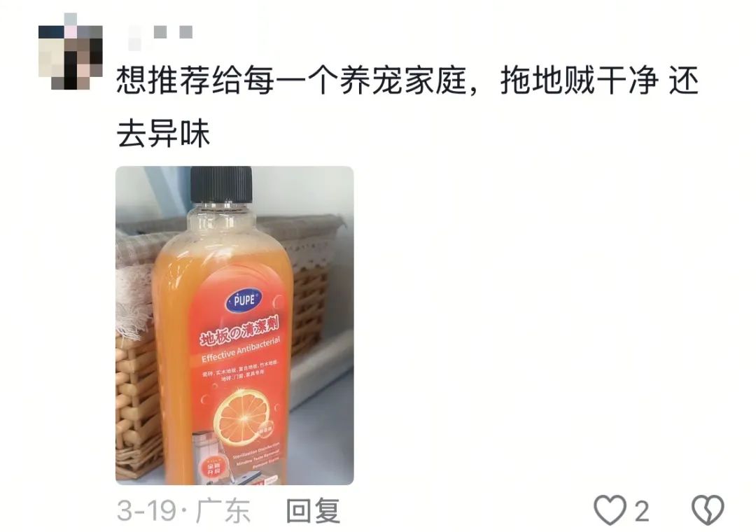Click the words 拖地贼干净 in the comment
Viewport: 756px width, 532px height.
pos(580,80)
